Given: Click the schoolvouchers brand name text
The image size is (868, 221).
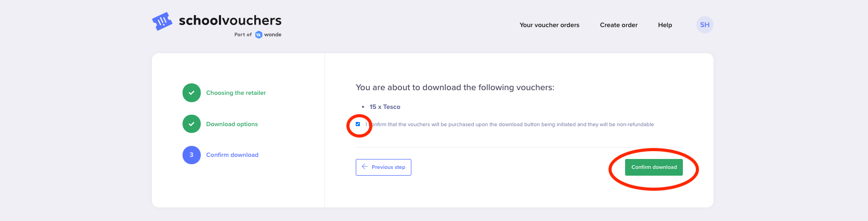Looking at the screenshot, I should point(230,20).
